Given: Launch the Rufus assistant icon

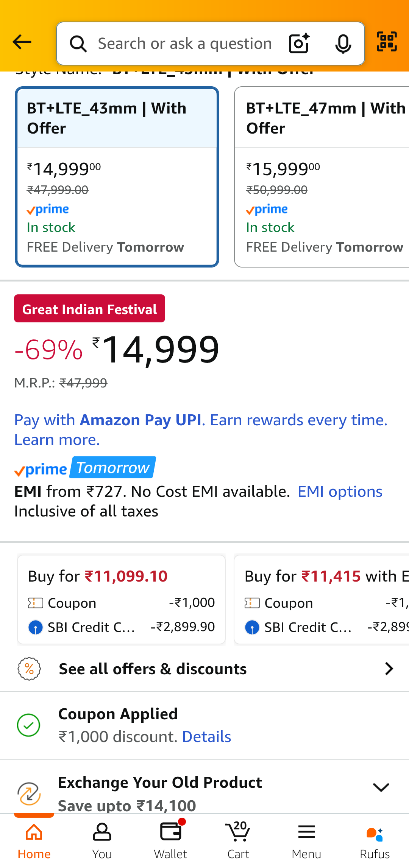Looking at the screenshot, I should [x=375, y=838].
